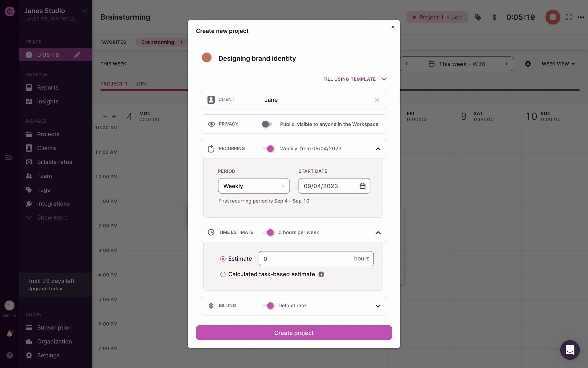The image size is (588, 368).
Task: Click the tag icon in top bar
Action: (478, 17)
